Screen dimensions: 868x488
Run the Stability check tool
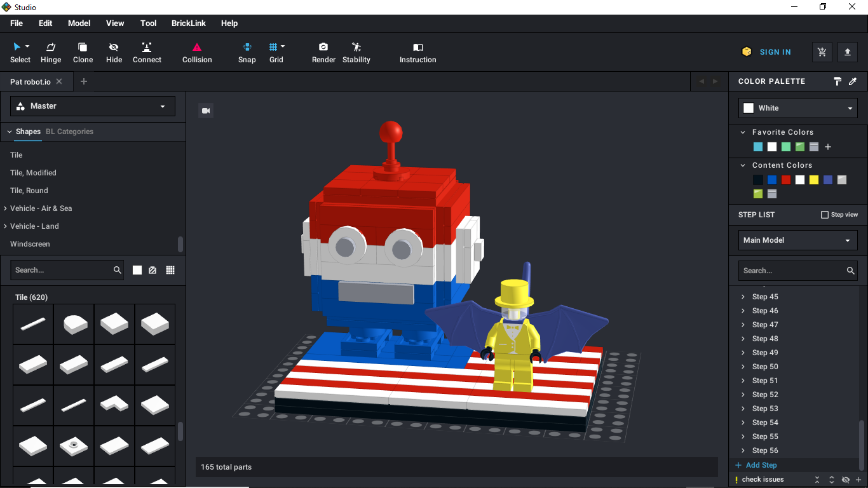click(356, 52)
